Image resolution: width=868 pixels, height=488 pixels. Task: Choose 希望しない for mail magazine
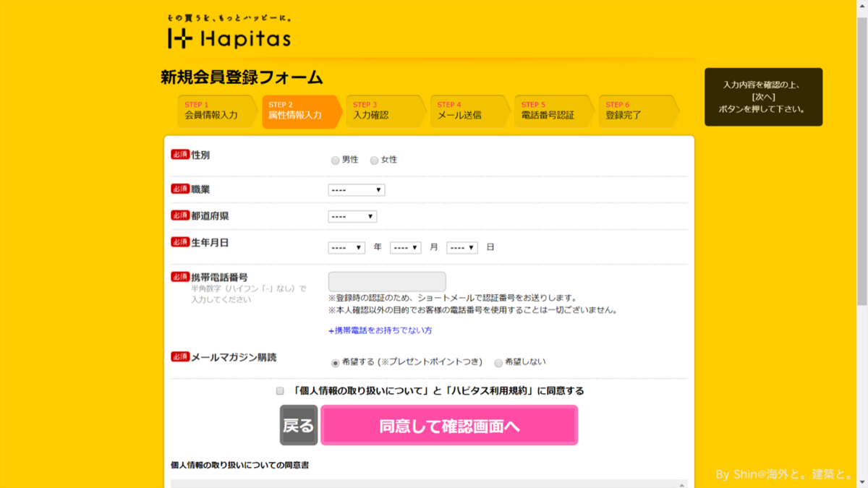tap(498, 363)
